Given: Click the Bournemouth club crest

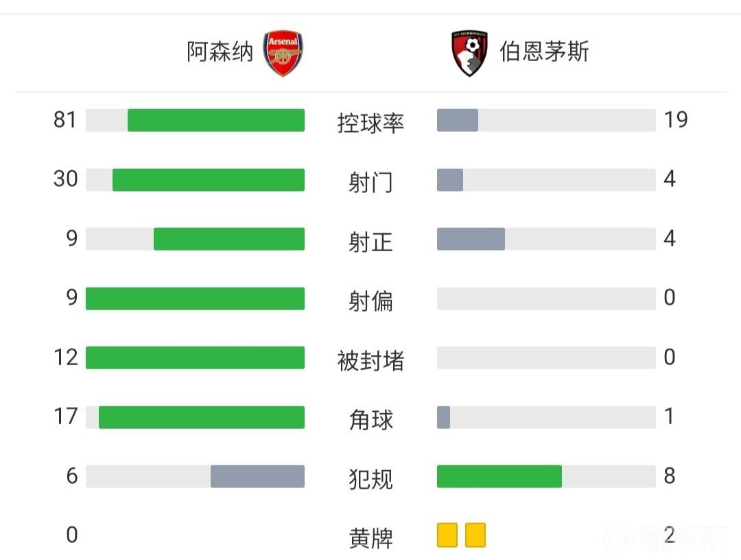Looking at the screenshot, I should tap(469, 53).
